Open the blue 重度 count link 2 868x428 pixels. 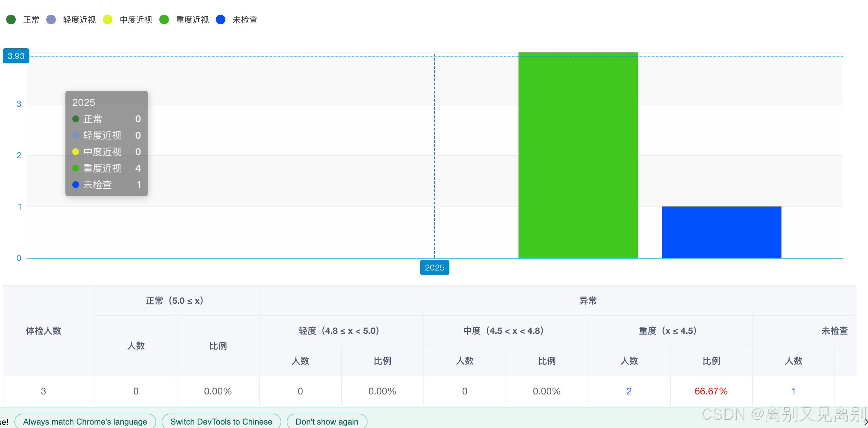pos(629,391)
